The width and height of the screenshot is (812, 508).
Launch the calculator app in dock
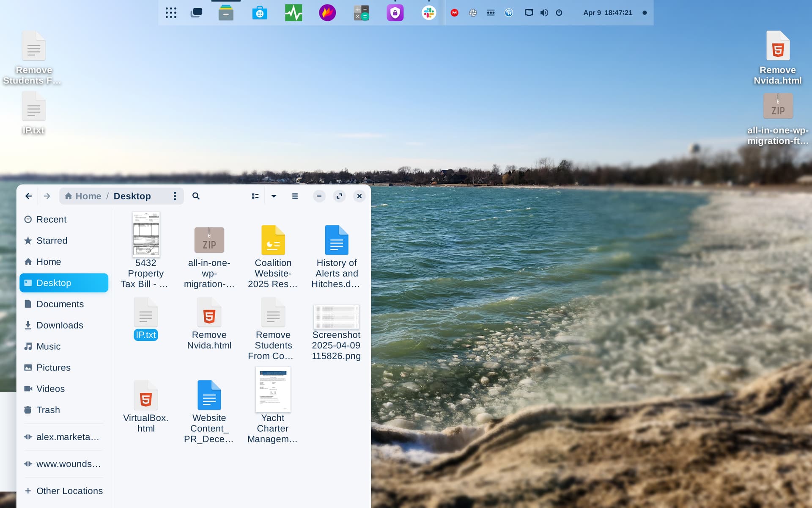coord(361,13)
